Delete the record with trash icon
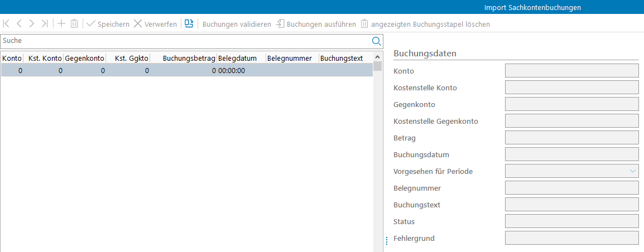Image resolution: width=644 pixels, height=252 pixels. [x=74, y=24]
